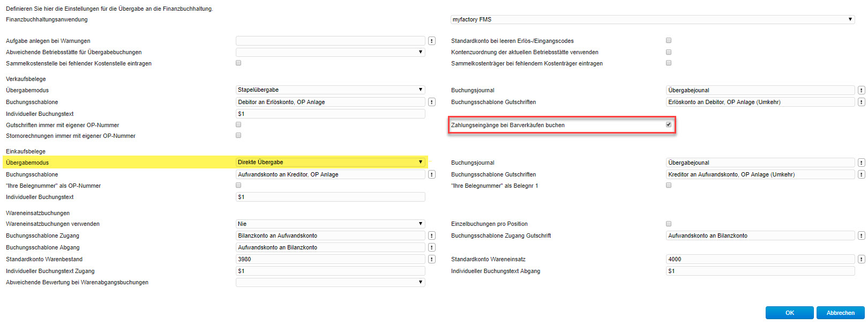Screen dimensions: 868x324
Task: Select Aufwandskonto an Kreditor, OP Anlage field
Action: tap(331, 174)
